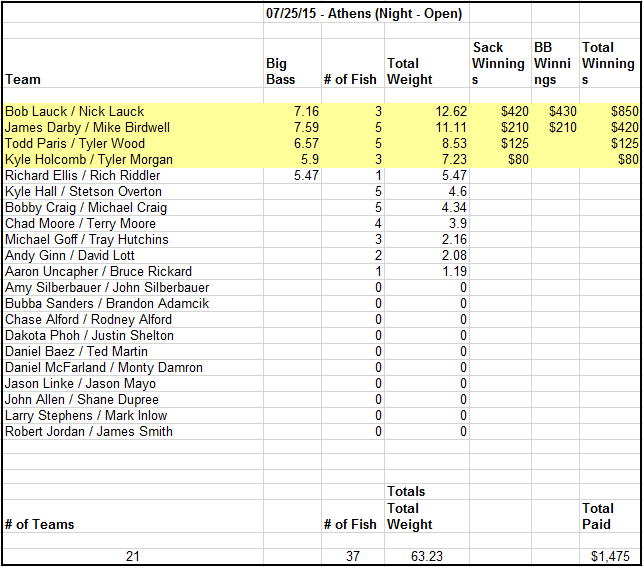Viewport: 643px width, 567px height.
Task: Click the 'Richard Ellis / Rich Riddler' cell
Action: pyautogui.click(x=82, y=175)
